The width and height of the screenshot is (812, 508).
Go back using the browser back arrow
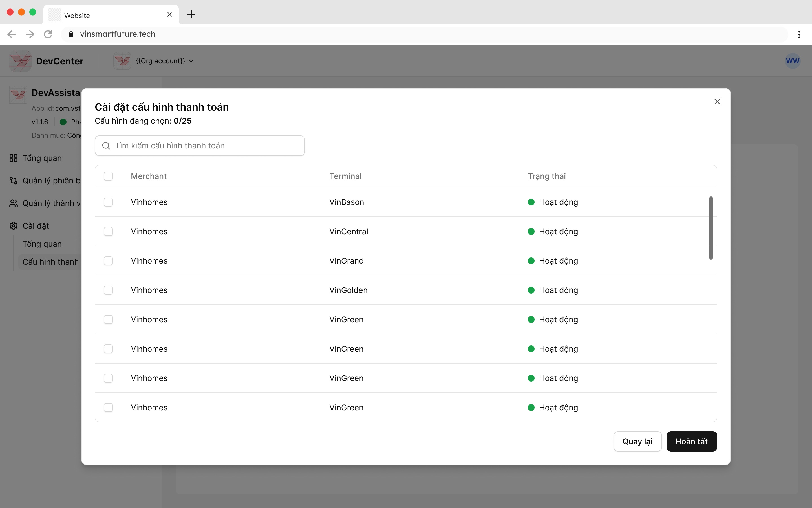12,34
